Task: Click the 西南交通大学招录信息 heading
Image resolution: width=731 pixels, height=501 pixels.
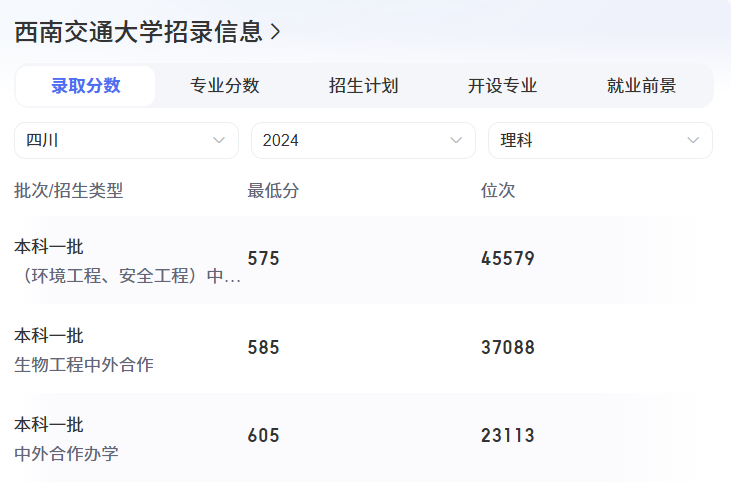Action: pyautogui.click(x=138, y=32)
